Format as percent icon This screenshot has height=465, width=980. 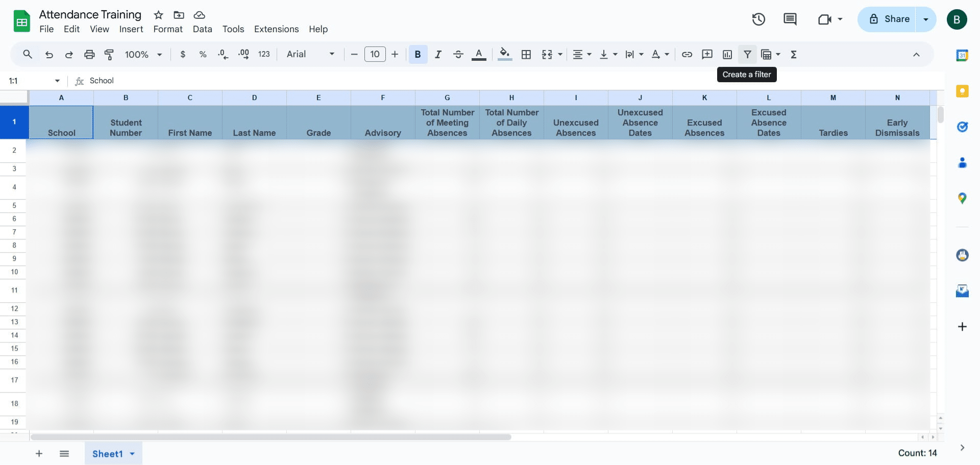pos(203,54)
